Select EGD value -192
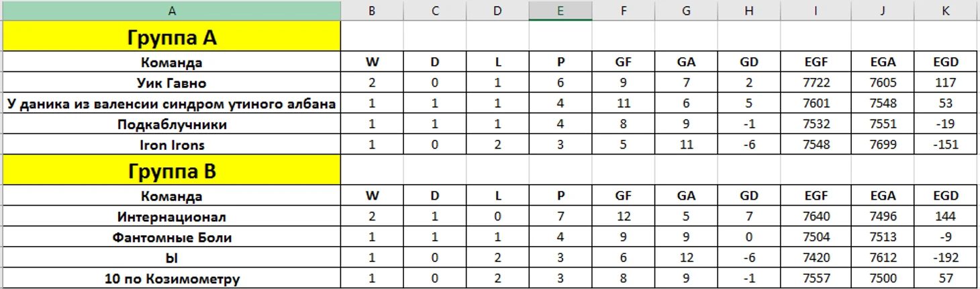 pos(946,258)
